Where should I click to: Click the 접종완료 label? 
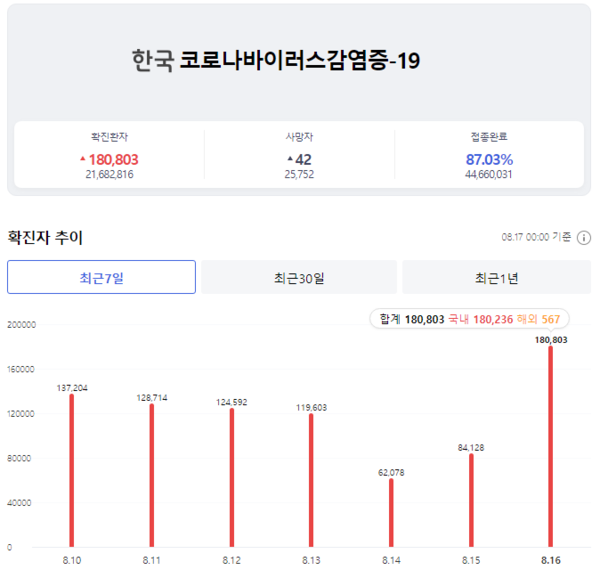489,137
